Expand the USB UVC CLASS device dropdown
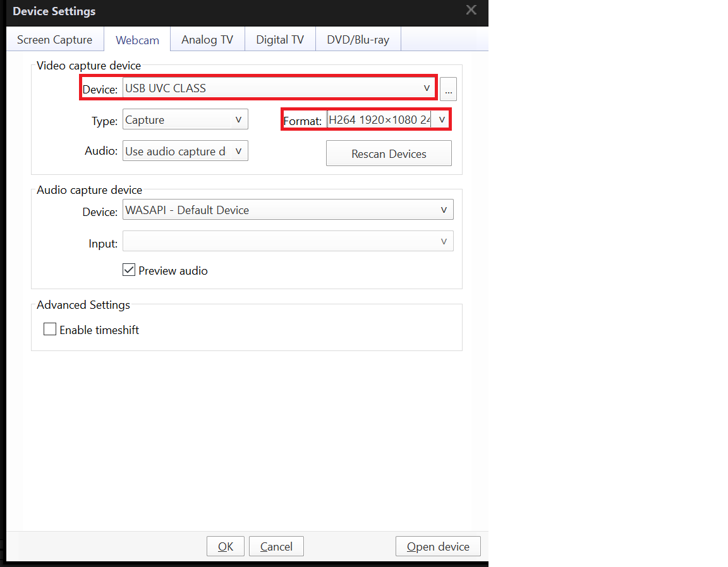Screen dimensions: 728x567 point(278,88)
